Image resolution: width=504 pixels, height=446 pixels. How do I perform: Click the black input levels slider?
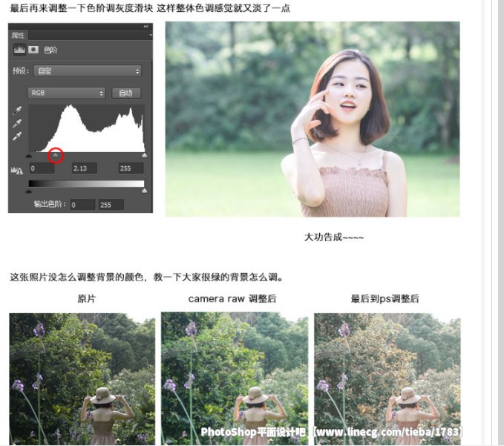coord(29,156)
